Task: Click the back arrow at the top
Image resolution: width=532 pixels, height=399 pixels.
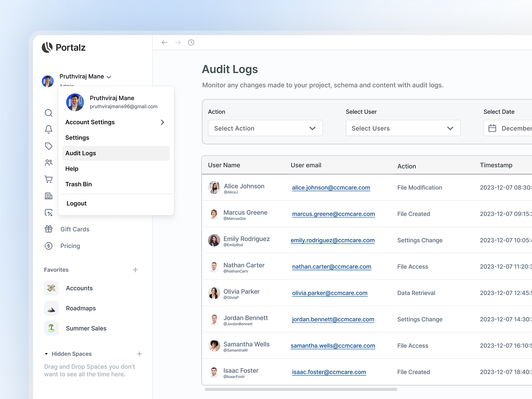Action: [x=164, y=42]
